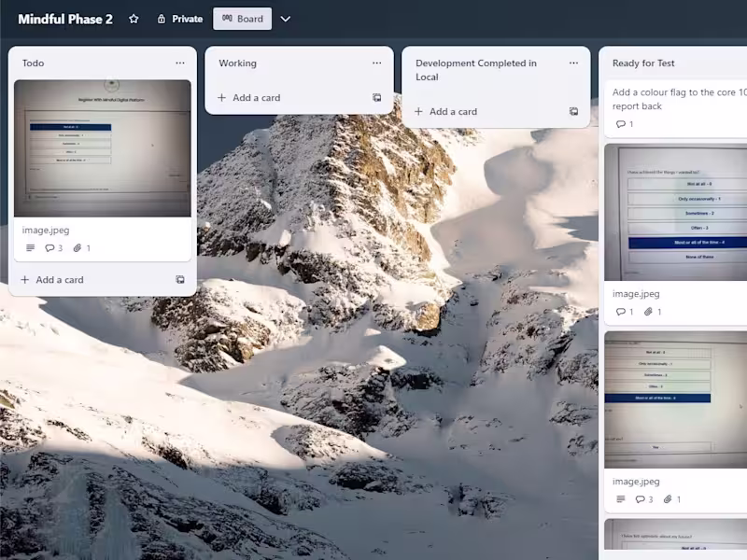Add a card to the Working list

pos(249,98)
